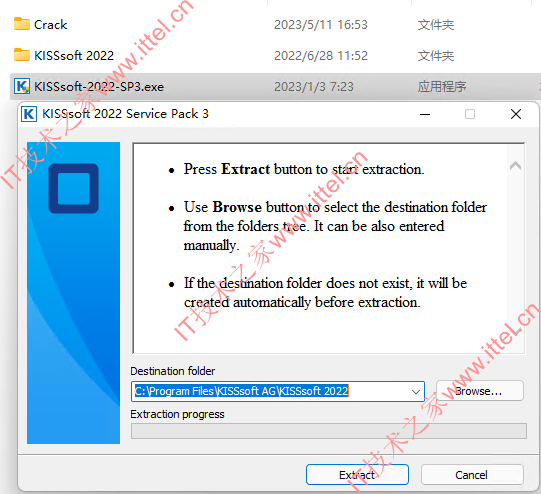Select the Crack folder name
The height and width of the screenshot is (494, 541).
point(50,24)
